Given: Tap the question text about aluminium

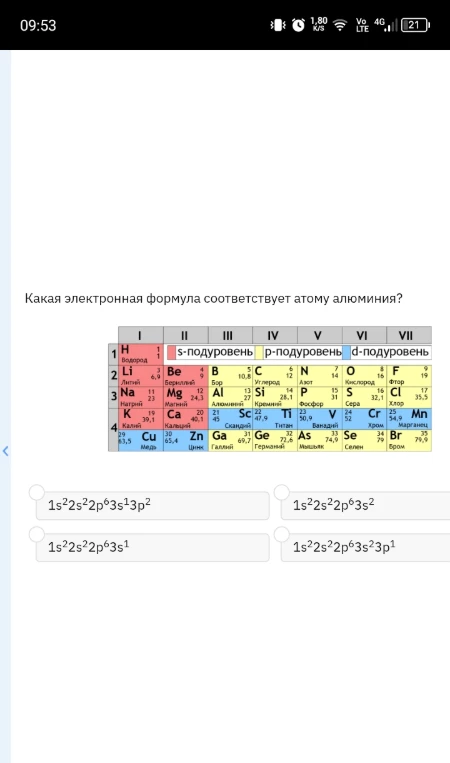Looking at the screenshot, I should tap(214, 298).
